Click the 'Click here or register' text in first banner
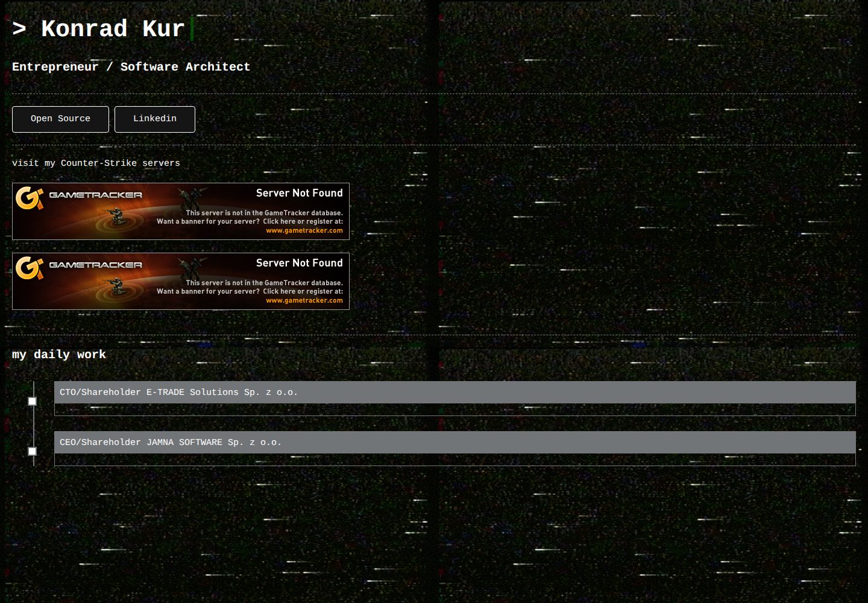868x603 pixels. pos(303,221)
